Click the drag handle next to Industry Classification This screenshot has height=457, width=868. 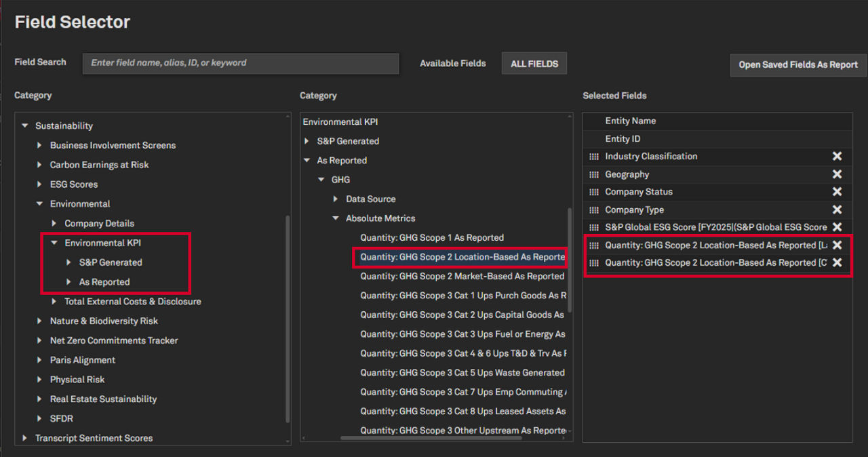593,156
